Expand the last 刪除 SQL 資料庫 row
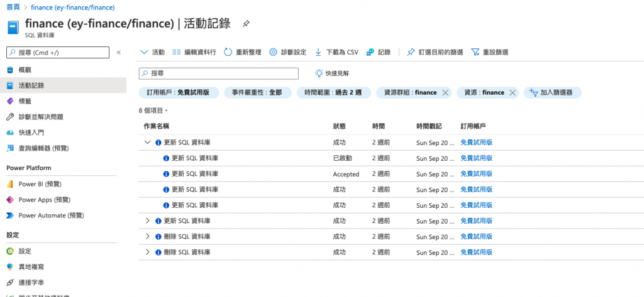 coord(148,252)
